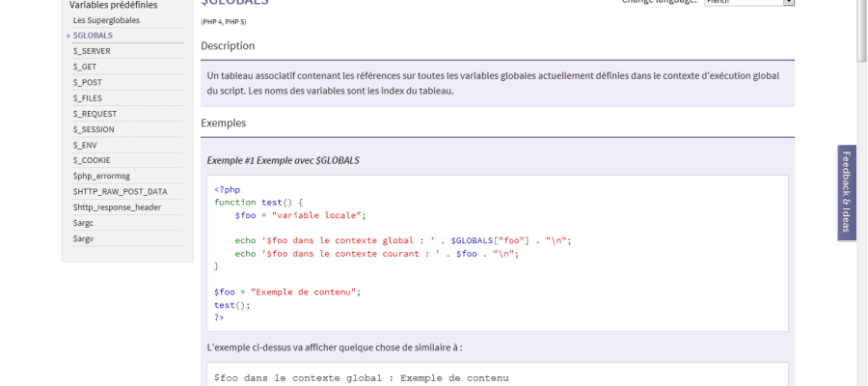
Task: Open $http_response_header in the sidebar
Action: [x=117, y=207]
